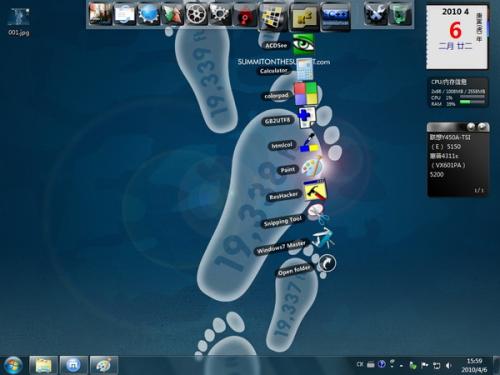Launch ResHacker from the stack
The height and width of the screenshot is (375, 500).
315,190
